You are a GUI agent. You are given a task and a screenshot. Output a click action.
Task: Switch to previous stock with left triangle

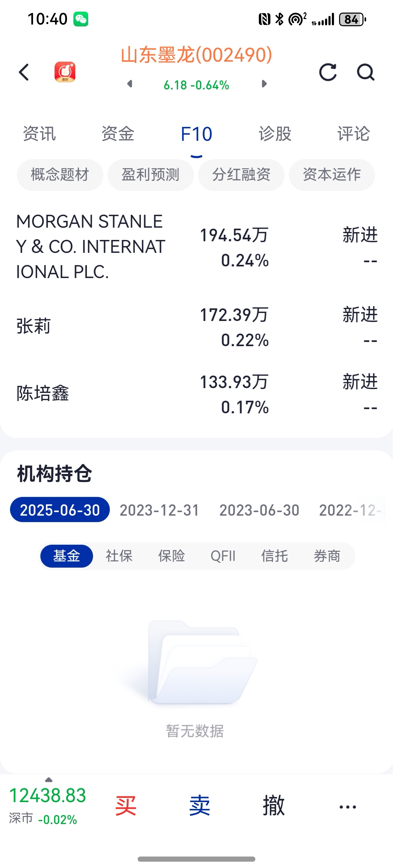click(130, 84)
